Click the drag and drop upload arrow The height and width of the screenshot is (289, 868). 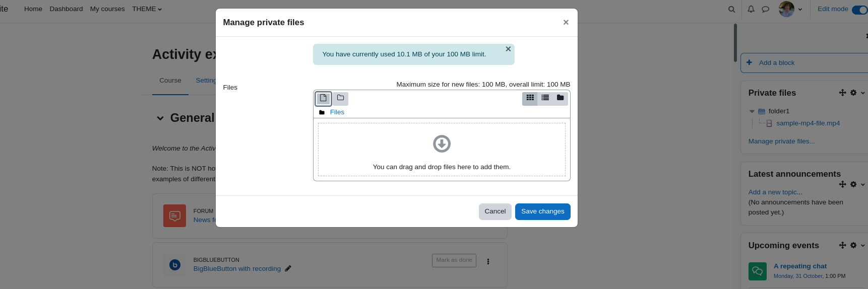point(442,144)
